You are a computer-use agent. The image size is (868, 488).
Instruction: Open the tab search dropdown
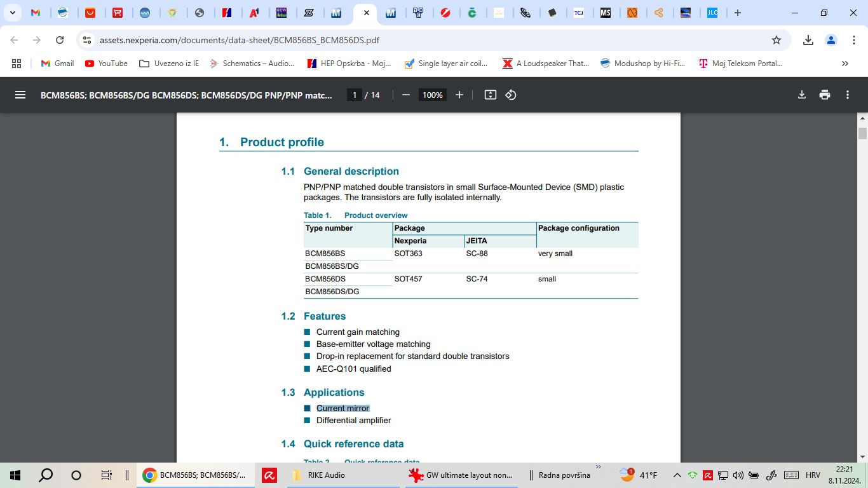click(x=12, y=13)
